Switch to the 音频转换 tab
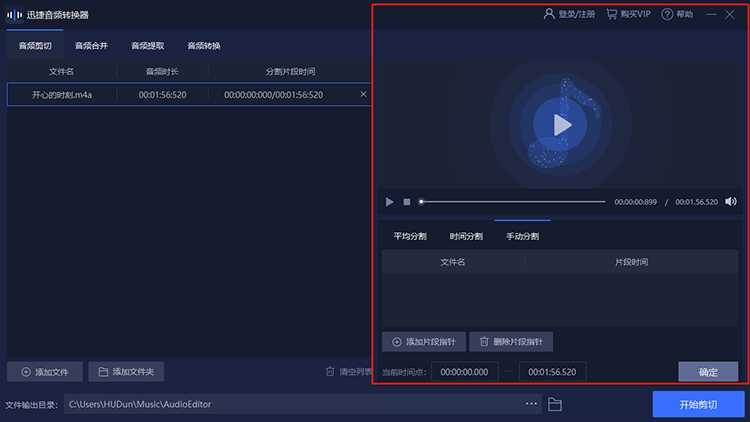The image size is (750, 422). [204, 46]
